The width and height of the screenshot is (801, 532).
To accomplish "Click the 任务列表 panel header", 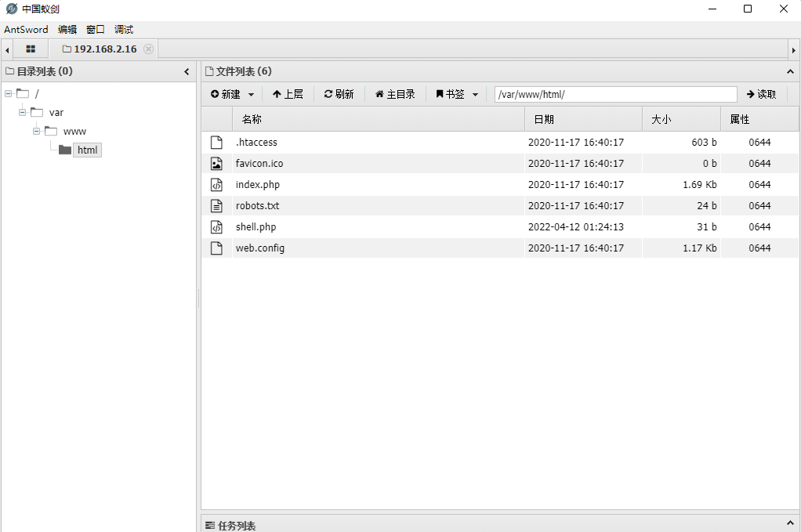I will click(500, 523).
